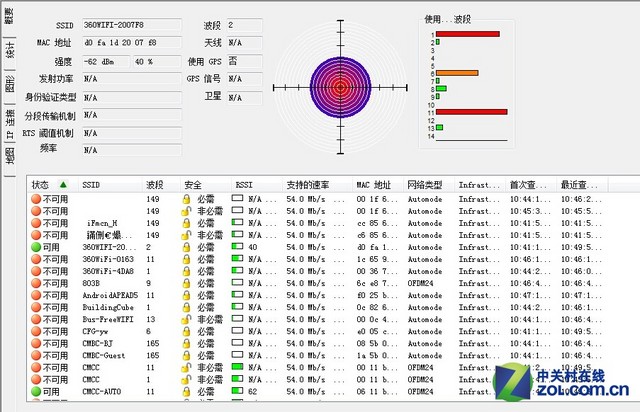Click OFDM24 network type in 803B row
The width and height of the screenshot is (640, 412).
[420, 283]
